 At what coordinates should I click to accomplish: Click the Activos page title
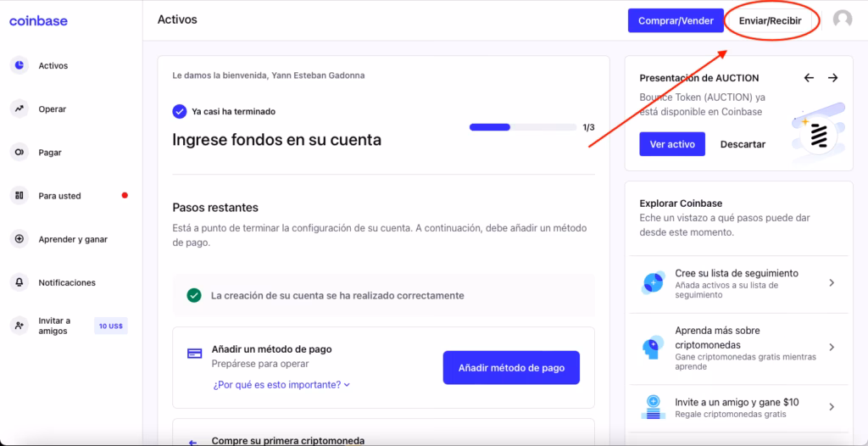[177, 20]
